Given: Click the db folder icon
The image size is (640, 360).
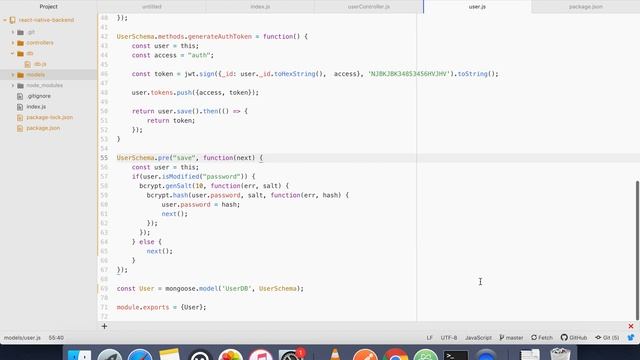Looking at the screenshot, I should [x=20, y=53].
